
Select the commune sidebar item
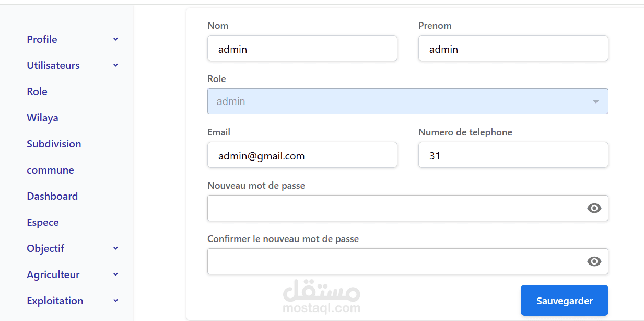[x=50, y=170]
